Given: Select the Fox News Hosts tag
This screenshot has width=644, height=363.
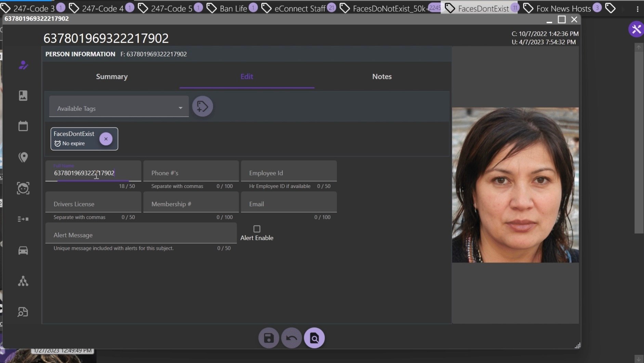Looking at the screenshot, I should click(563, 9).
